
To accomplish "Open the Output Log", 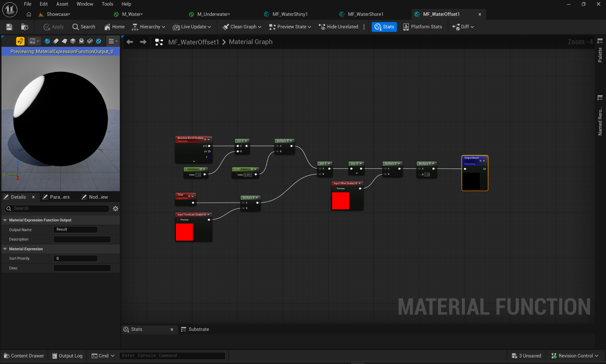I will (67, 356).
